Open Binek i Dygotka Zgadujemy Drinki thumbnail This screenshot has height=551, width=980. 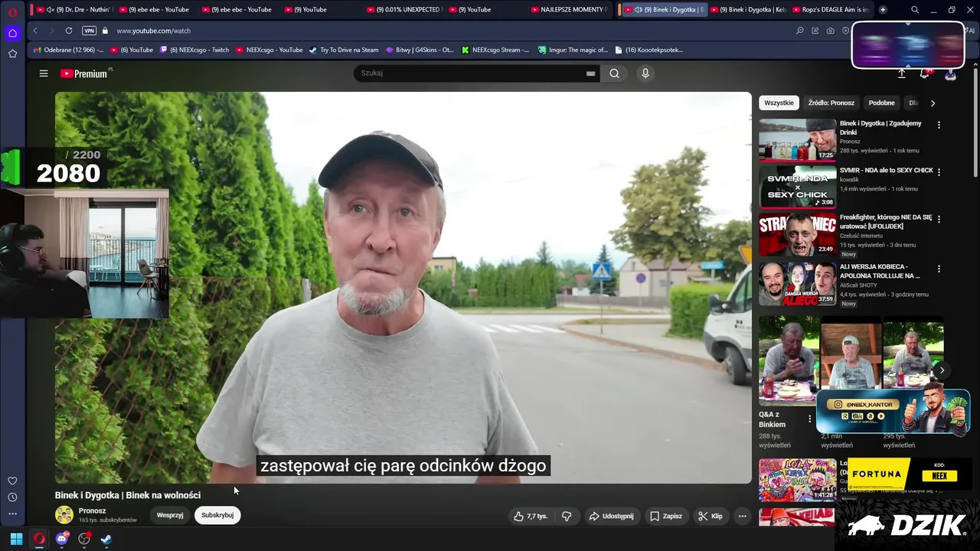point(798,139)
